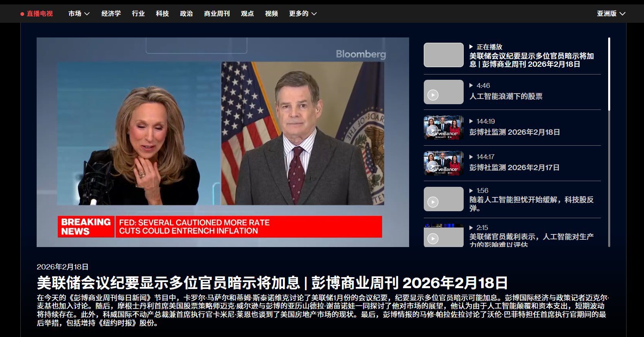
Task: Click the 正在播放 now playing label
Action: [489, 47]
